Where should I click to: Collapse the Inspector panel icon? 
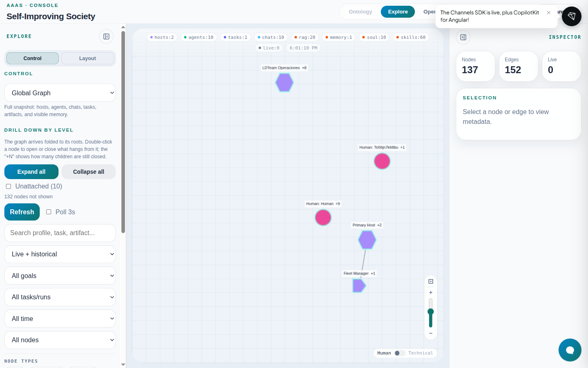coord(463,37)
